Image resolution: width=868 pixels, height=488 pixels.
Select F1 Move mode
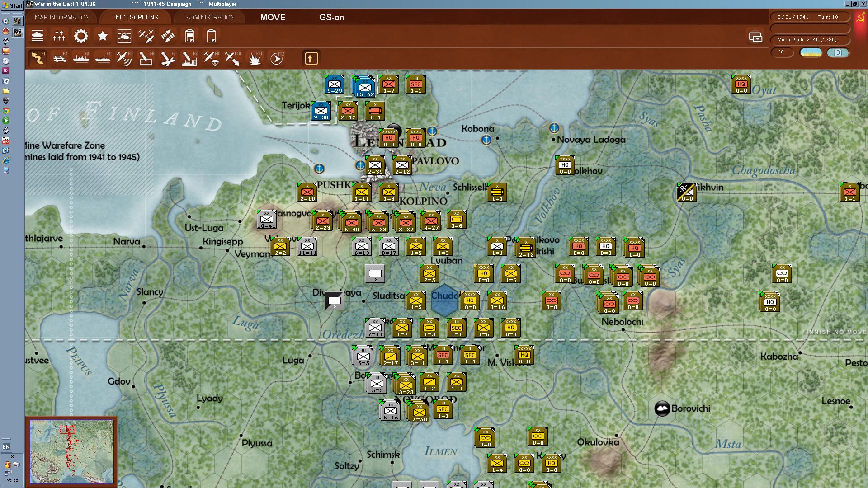click(38, 58)
